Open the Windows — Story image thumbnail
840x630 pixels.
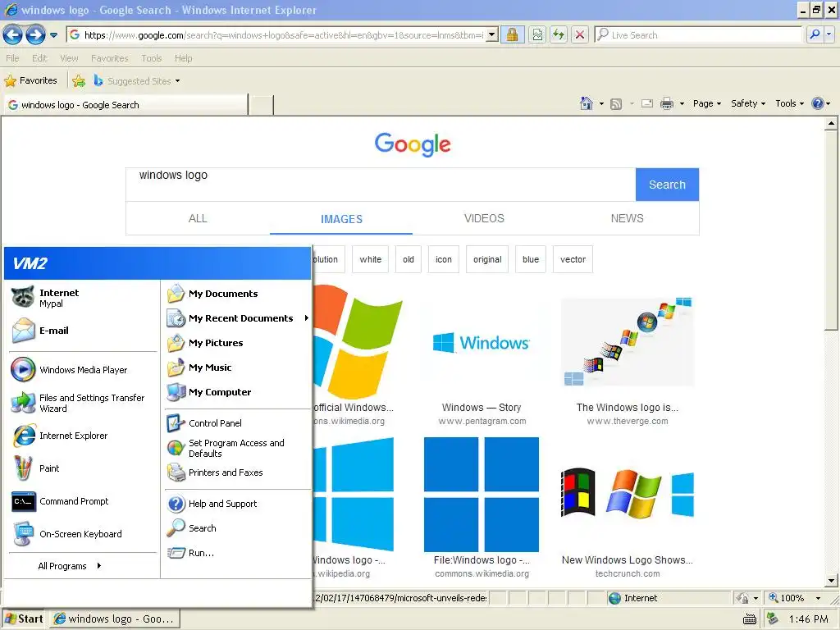[x=482, y=343]
